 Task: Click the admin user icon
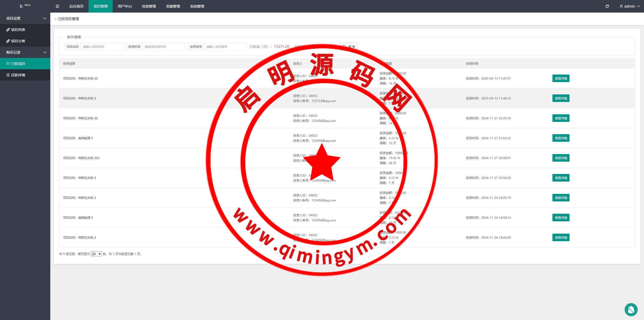[x=621, y=6]
